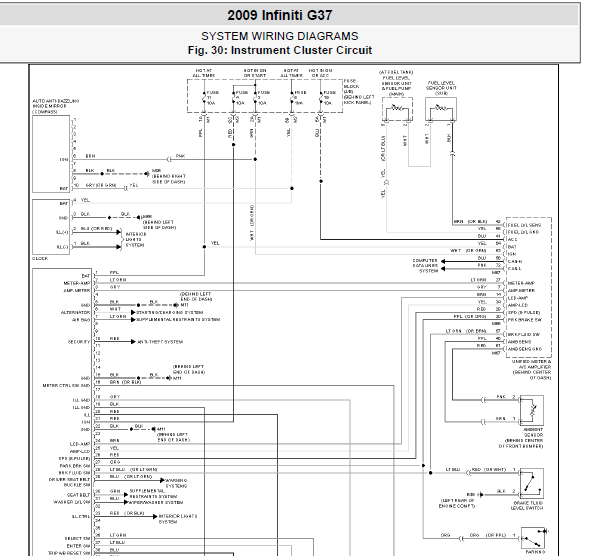
Task: Select the 'SYSTEM WIRING DIAGRAMS' heading
Action: [x=280, y=36]
